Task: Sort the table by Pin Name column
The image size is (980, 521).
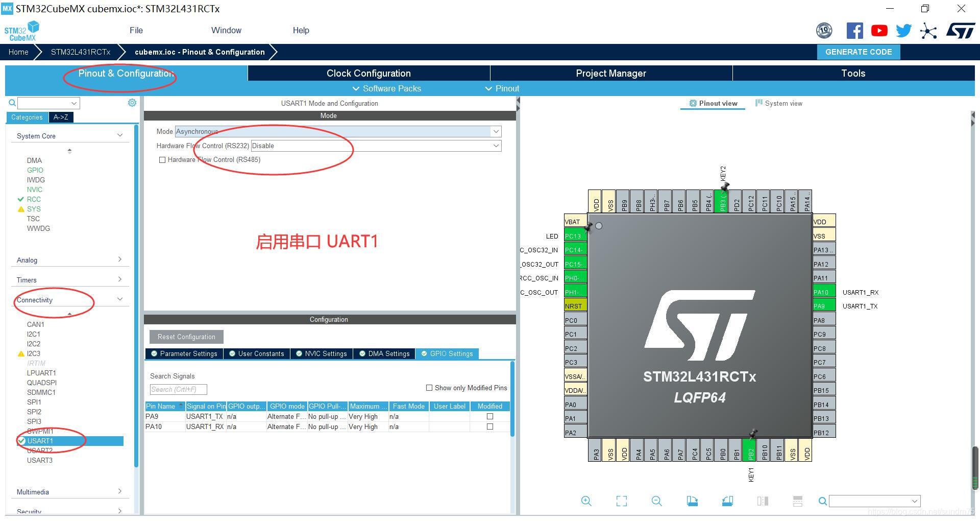Action: pyautogui.click(x=164, y=406)
